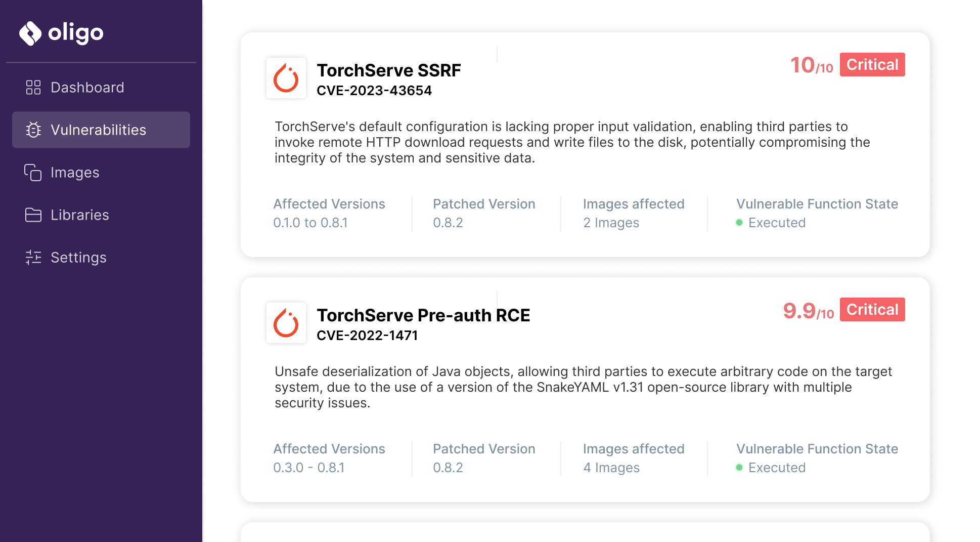Click the 9.9/10 severity score

tap(807, 309)
